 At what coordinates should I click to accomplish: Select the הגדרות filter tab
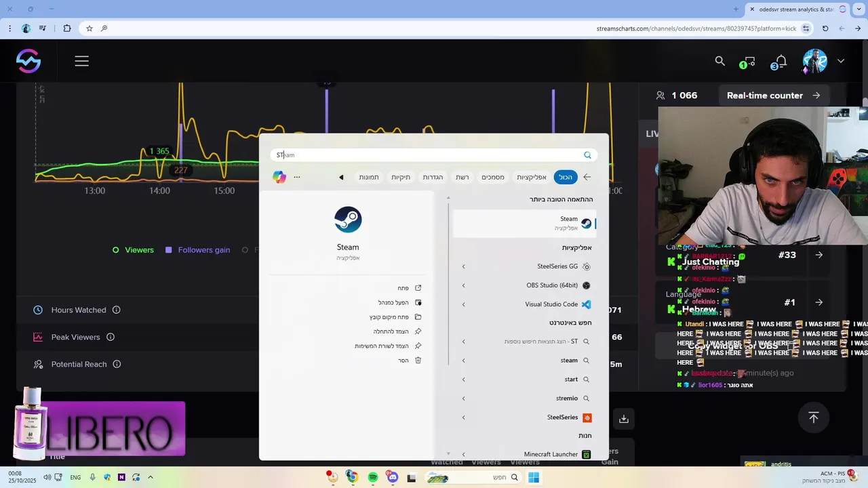tap(433, 177)
